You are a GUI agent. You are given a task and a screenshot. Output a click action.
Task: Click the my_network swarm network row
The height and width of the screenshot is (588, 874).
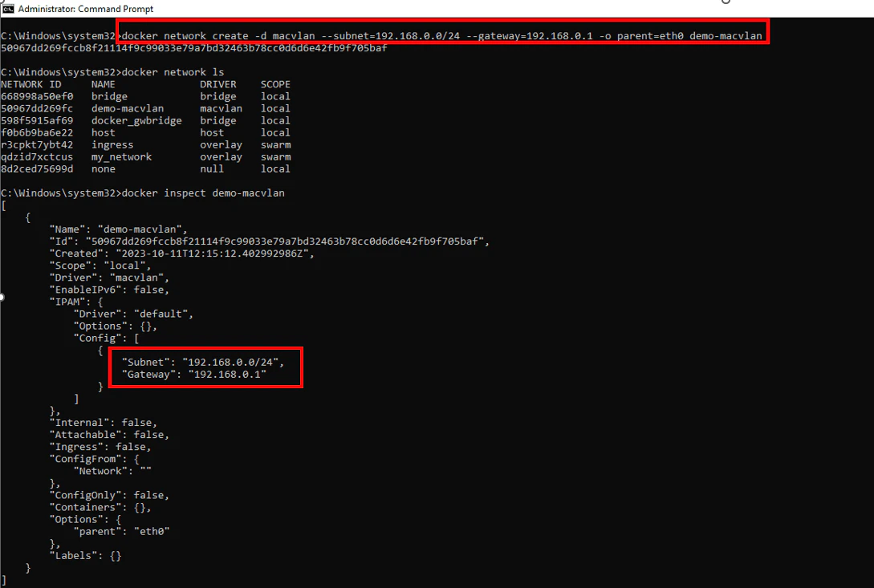120,156
